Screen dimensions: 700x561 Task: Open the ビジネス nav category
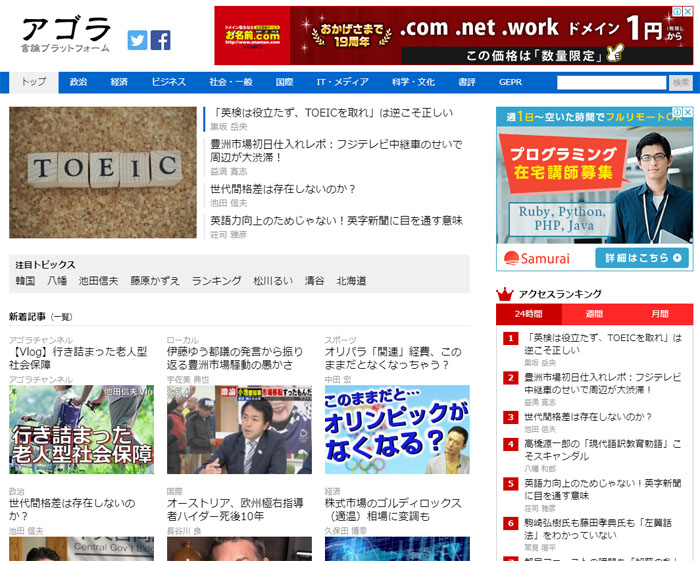pos(168,82)
